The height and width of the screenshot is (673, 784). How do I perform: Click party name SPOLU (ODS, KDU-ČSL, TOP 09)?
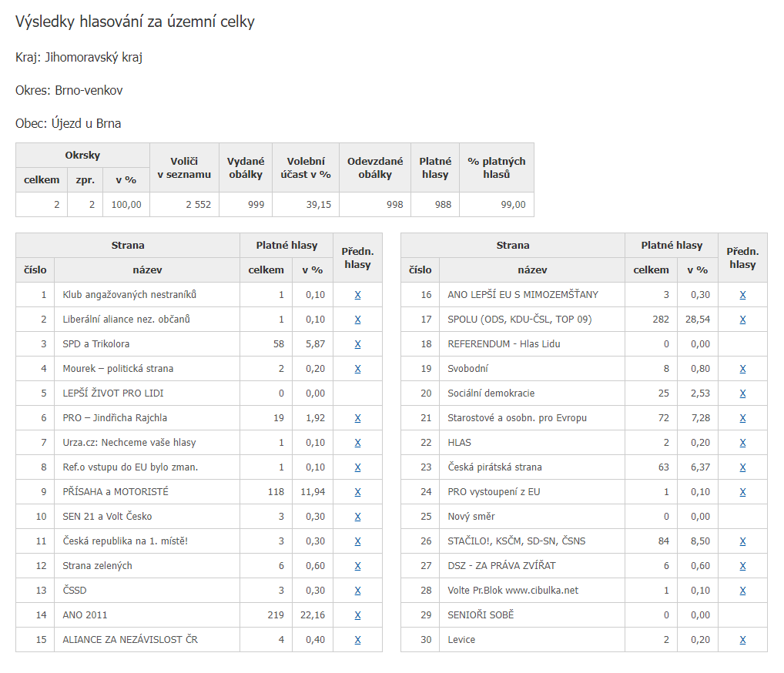[520, 320]
